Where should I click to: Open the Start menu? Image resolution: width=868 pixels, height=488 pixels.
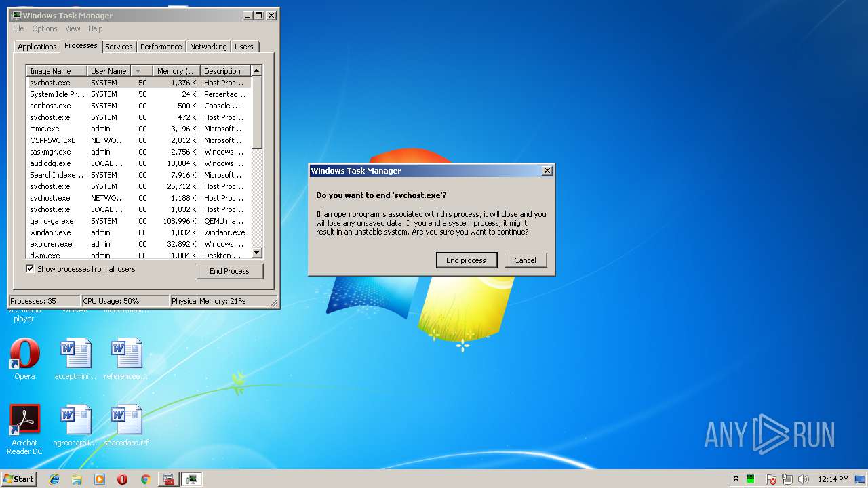click(18, 479)
